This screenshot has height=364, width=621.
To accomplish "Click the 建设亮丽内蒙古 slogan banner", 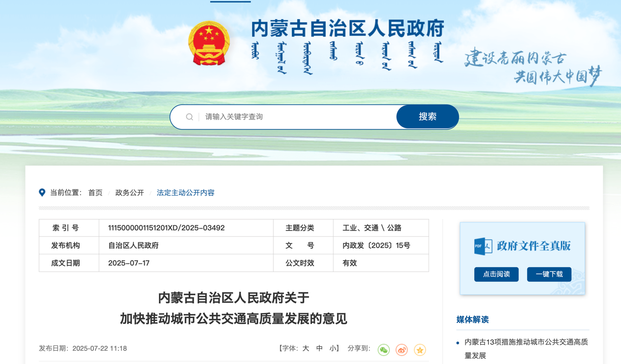I will coord(532,67).
